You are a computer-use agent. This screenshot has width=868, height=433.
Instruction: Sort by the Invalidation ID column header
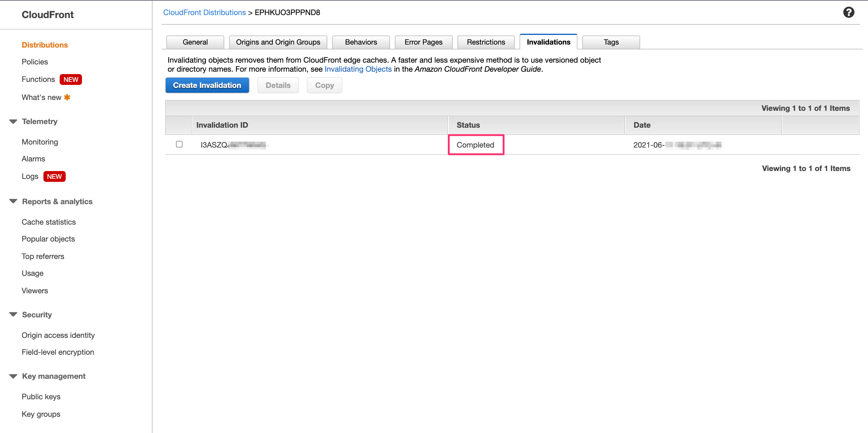coord(319,125)
